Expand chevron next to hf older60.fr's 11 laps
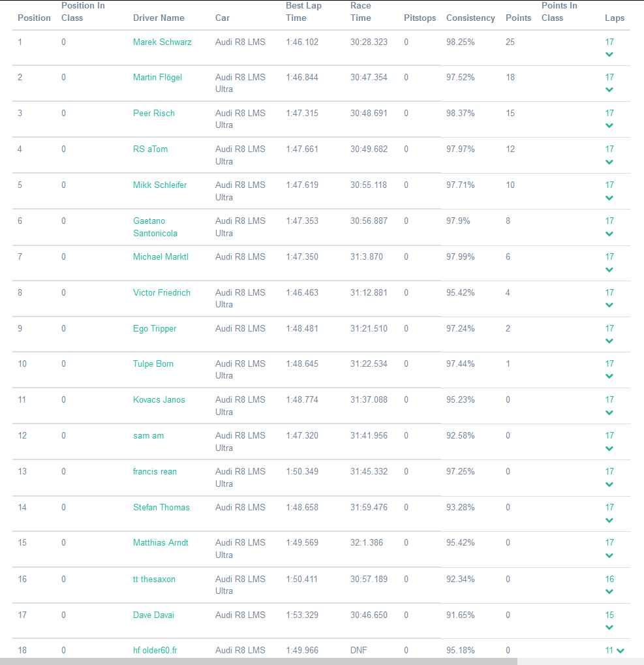Viewport: 644px width, 665px height. [x=620, y=651]
